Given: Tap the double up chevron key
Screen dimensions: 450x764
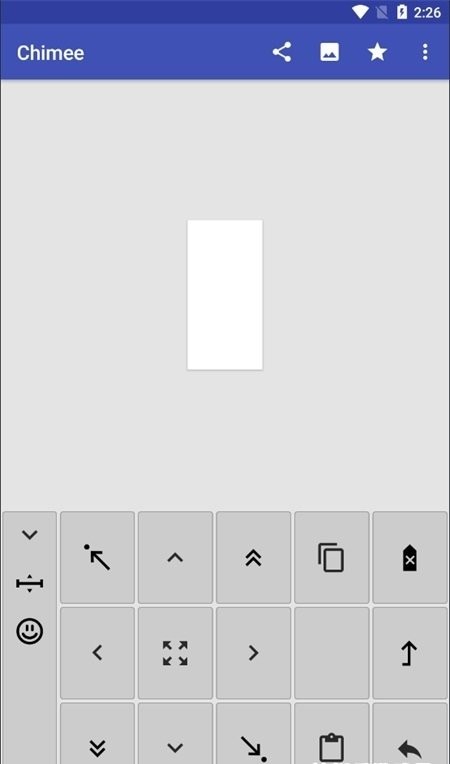Looking at the screenshot, I should click(254, 557).
